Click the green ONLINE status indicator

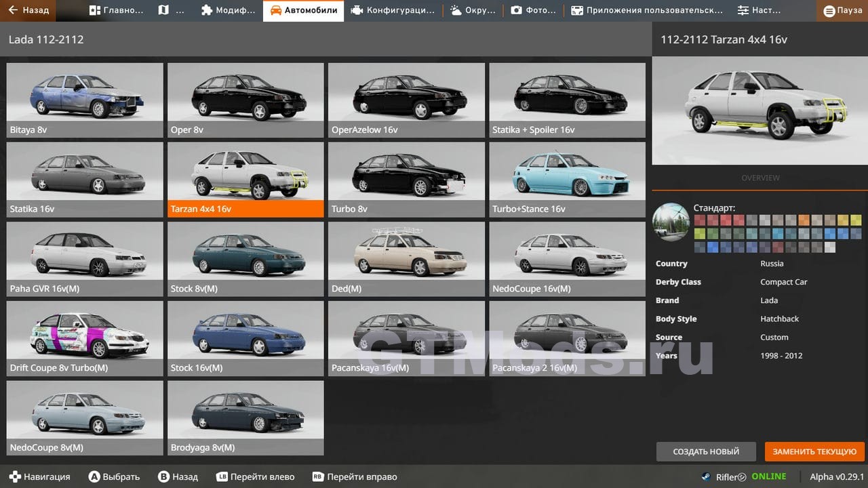coord(768,476)
